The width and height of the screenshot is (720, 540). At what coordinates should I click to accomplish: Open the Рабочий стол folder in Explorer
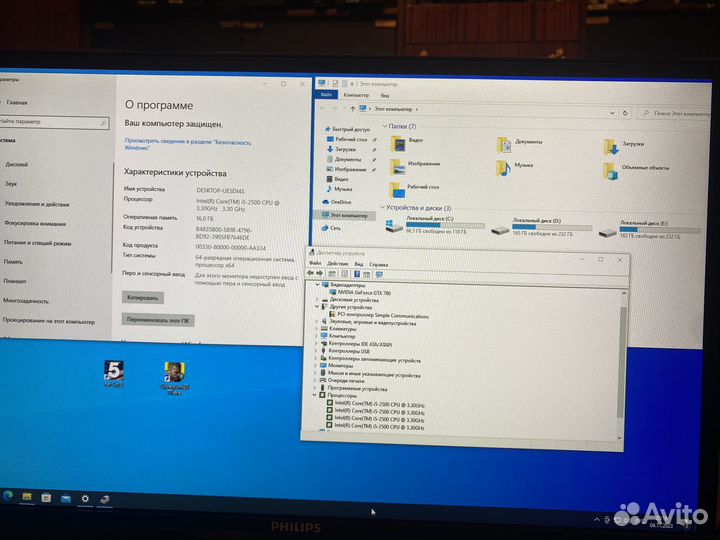pos(414,189)
